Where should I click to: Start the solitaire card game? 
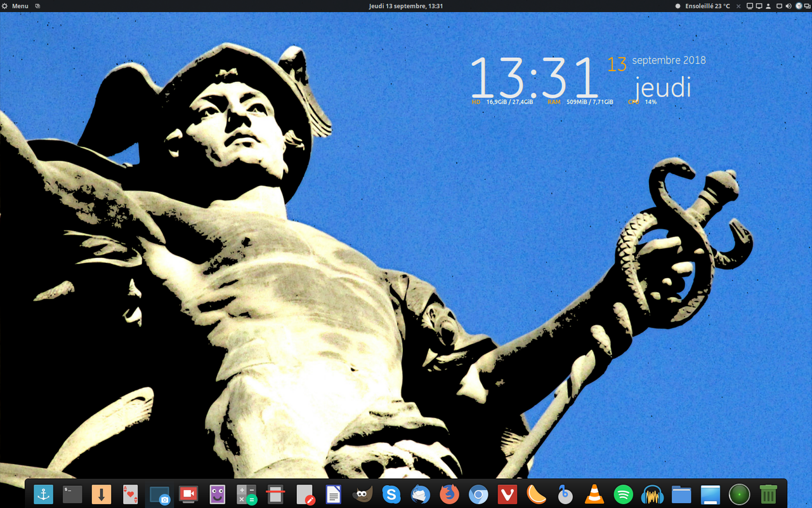coord(130,494)
